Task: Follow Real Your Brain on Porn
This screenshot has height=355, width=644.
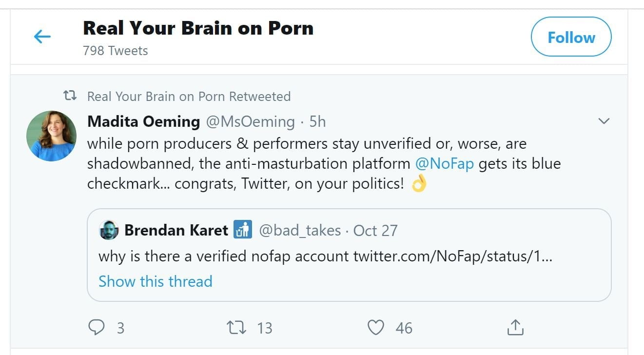Action: (571, 38)
